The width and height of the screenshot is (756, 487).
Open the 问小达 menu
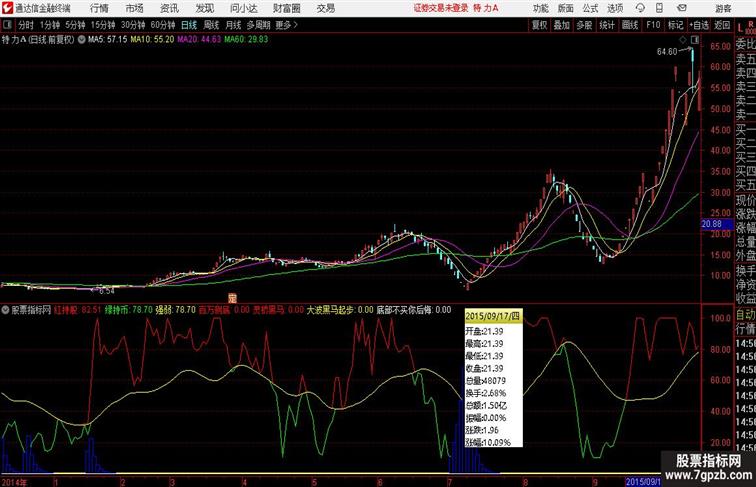243,8
